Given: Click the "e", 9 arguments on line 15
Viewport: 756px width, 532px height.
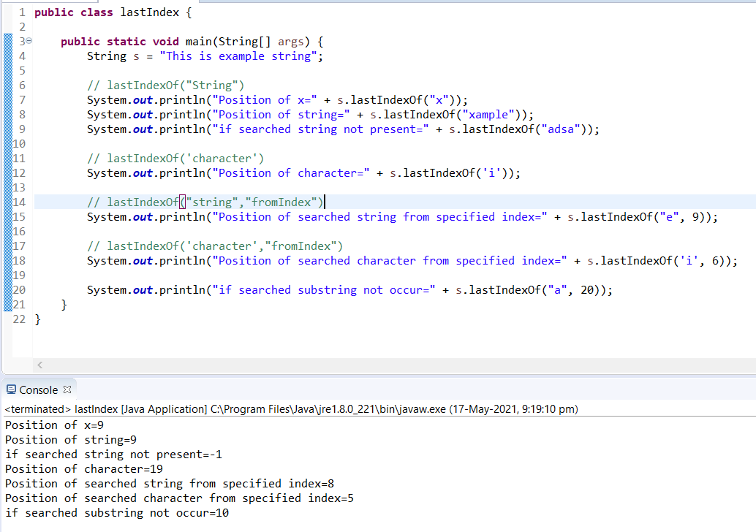Looking at the screenshot, I should 679,217.
